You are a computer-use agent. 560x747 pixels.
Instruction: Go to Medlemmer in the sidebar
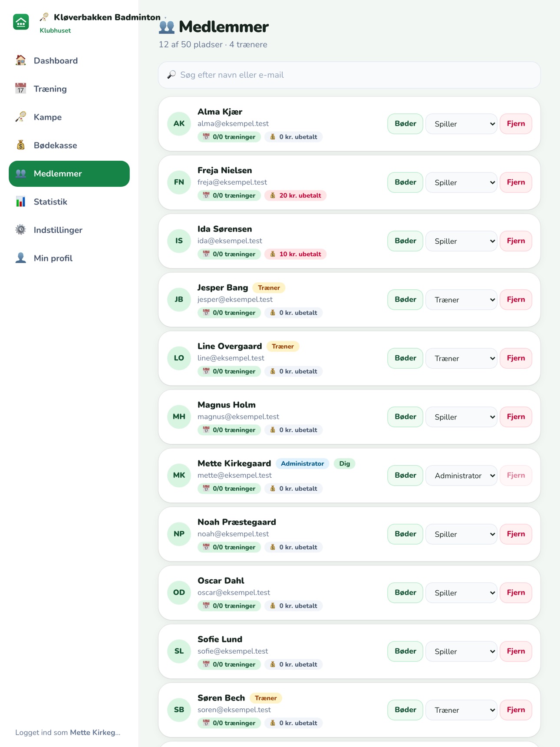pyautogui.click(x=69, y=174)
